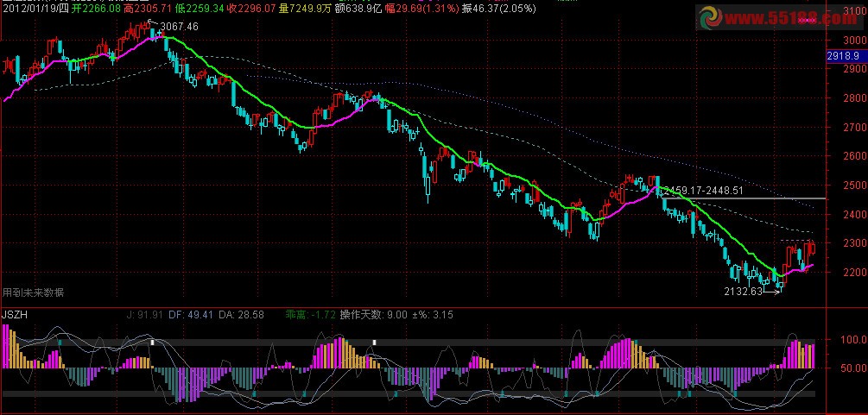Click the highlighted price tag 2918.9
868x415 pixels.
tap(843, 56)
